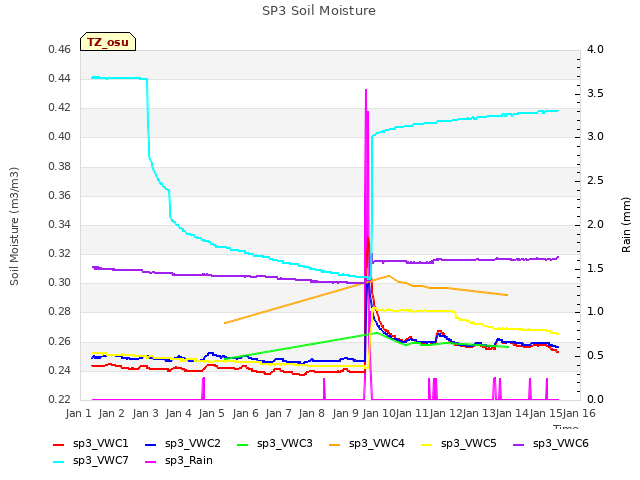Click the 2.5 right axis tick label

(x=595, y=180)
